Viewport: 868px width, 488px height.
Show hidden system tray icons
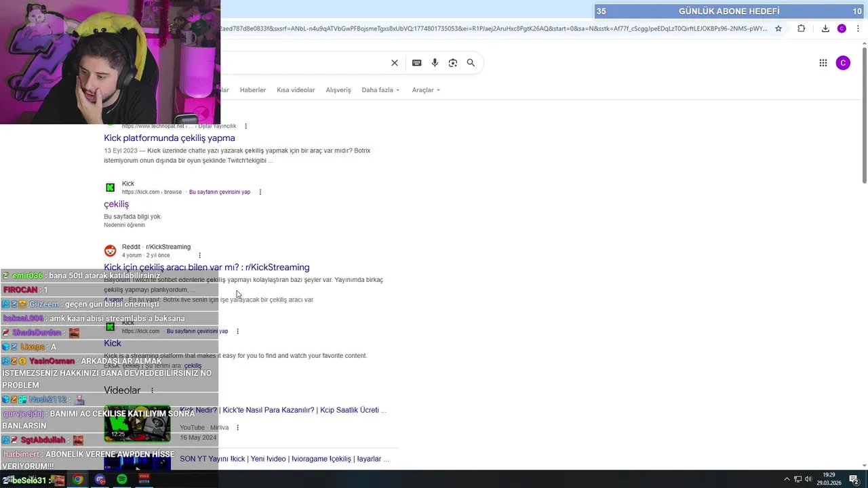(x=787, y=479)
